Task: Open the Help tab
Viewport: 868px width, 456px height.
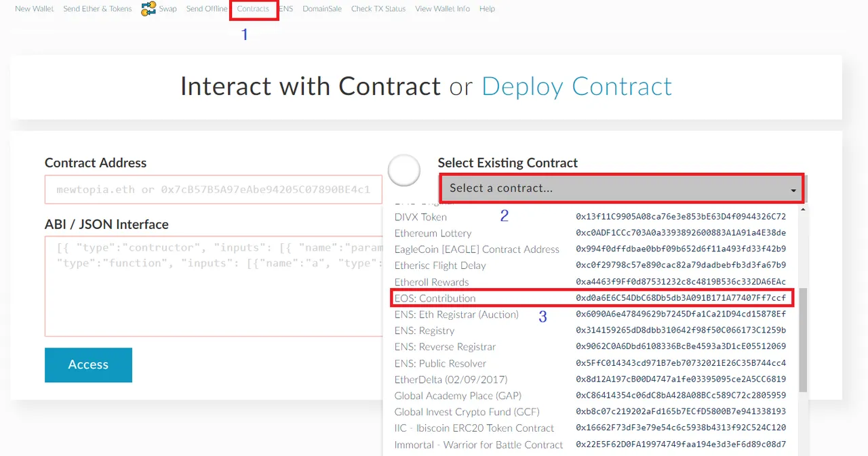Action: click(487, 9)
